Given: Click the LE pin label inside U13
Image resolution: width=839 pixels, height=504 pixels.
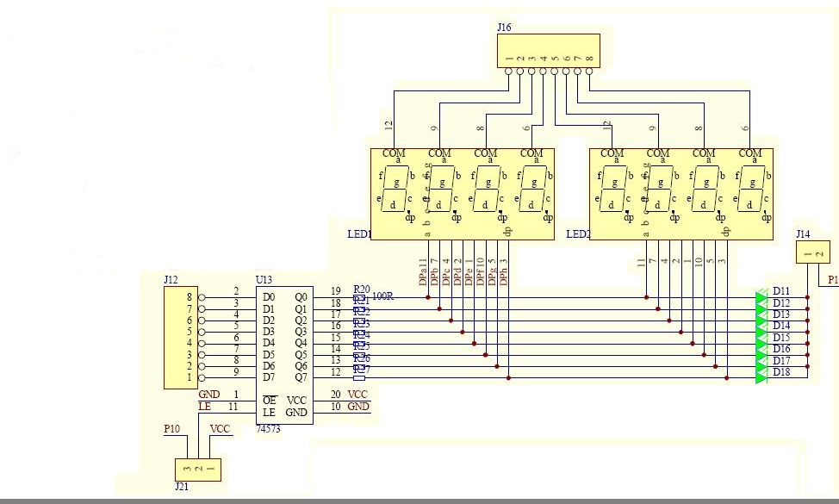Looking at the screenshot, I should pos(269,413).
